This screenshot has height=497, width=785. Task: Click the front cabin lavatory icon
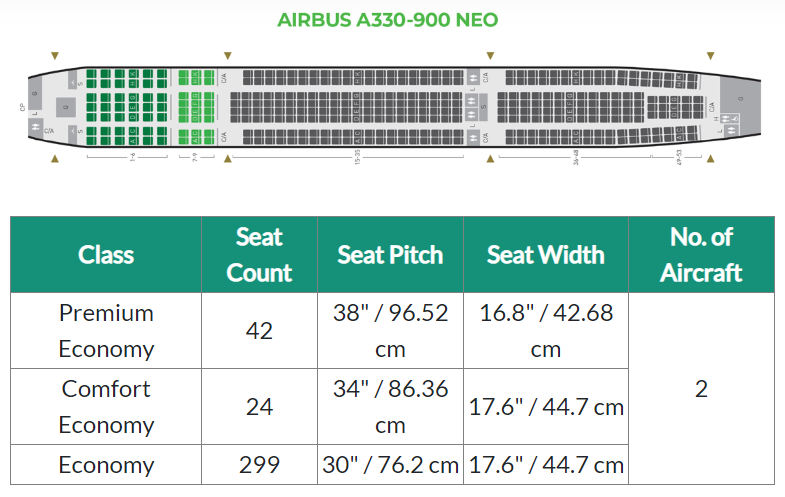tap(36, 128)
